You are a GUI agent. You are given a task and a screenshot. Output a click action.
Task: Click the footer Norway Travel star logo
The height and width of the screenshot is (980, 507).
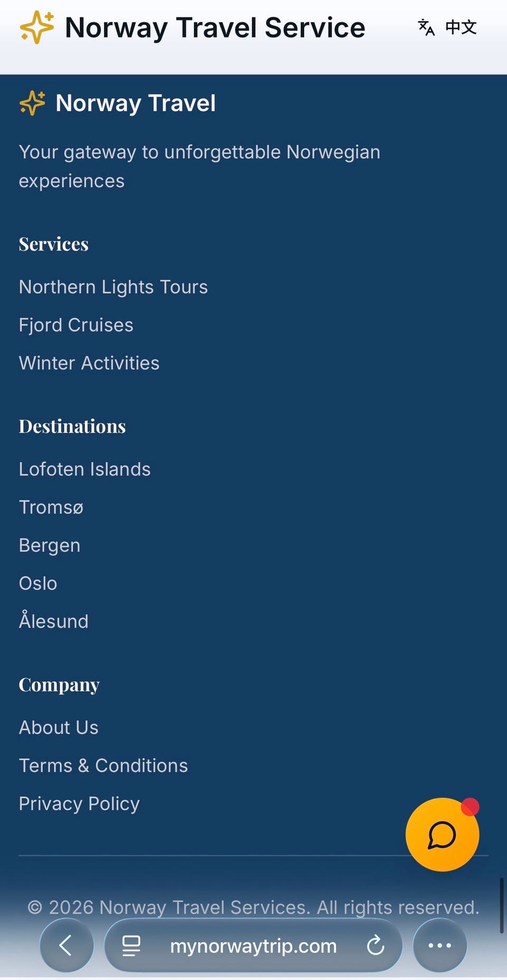pos(33,103)
